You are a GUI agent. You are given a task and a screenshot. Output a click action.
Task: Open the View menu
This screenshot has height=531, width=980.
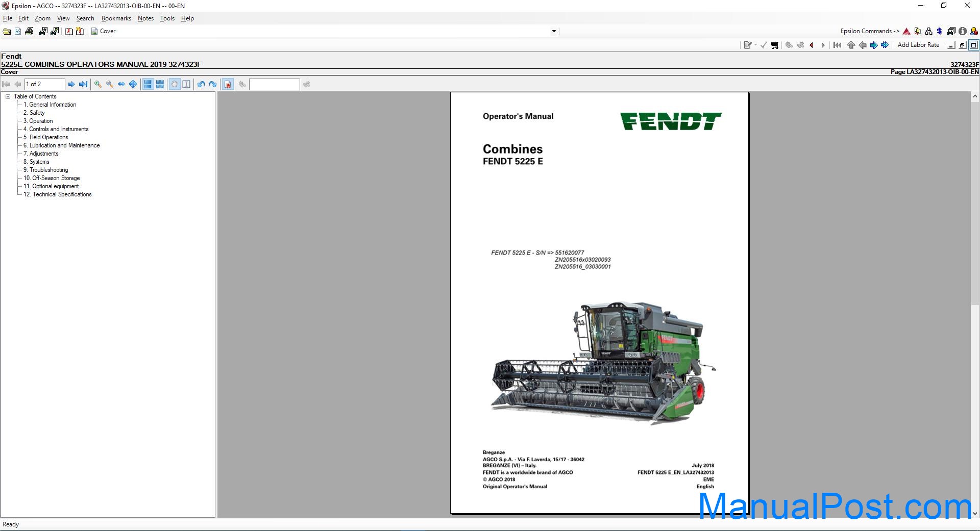[63, 18]
